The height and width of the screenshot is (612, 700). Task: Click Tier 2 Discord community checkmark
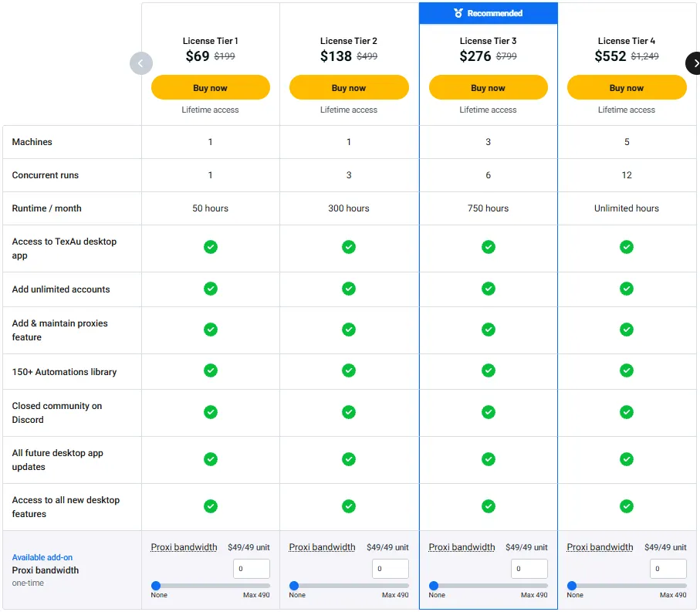coord(349,412)
